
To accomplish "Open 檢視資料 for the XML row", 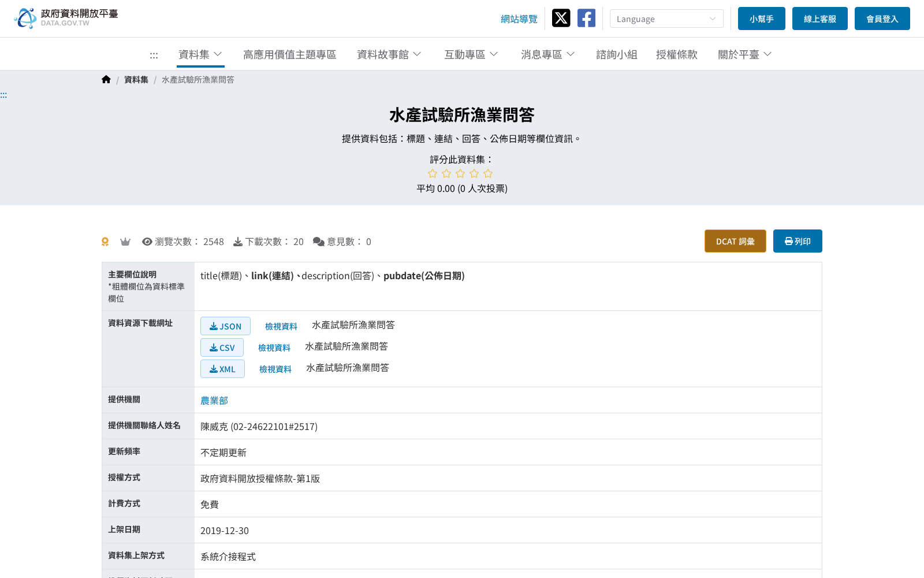I will [x=275, y=369].
